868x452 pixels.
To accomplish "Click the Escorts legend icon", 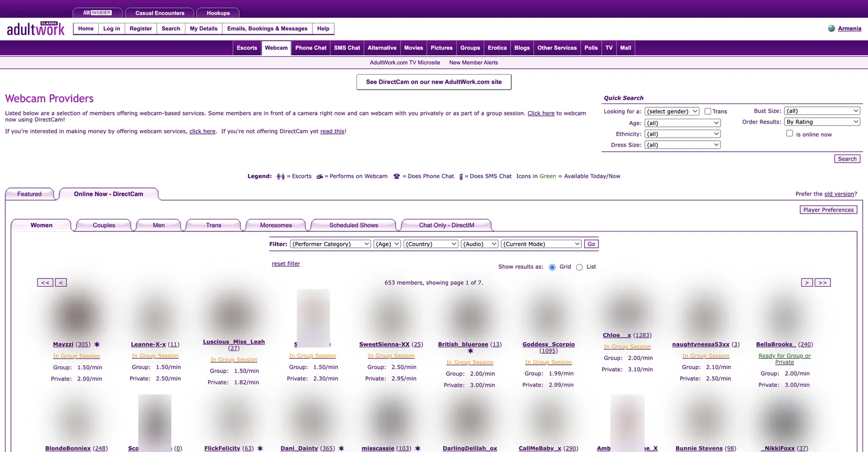I will point(280,177).
